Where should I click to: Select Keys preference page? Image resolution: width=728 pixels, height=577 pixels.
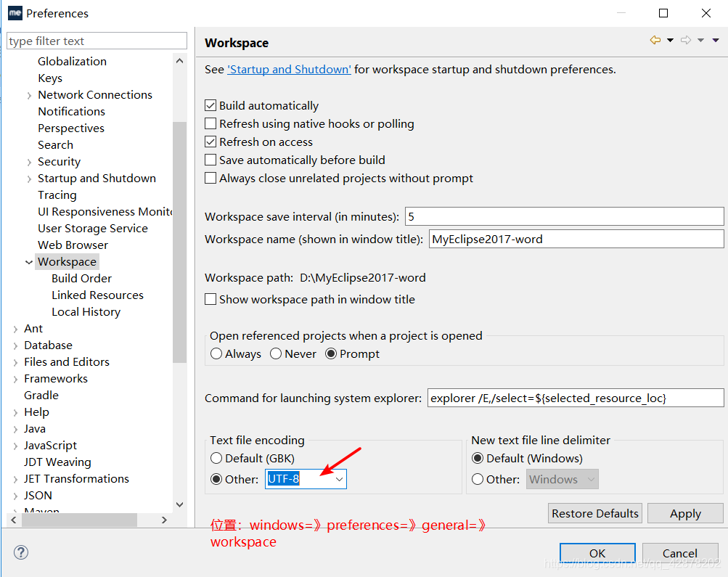49,78
